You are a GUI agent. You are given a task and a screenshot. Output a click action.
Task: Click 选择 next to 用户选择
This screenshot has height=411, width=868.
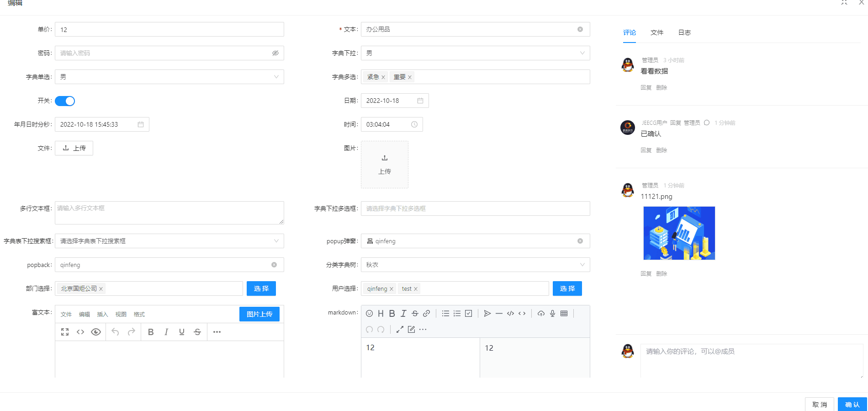click(x=567, y=288)
